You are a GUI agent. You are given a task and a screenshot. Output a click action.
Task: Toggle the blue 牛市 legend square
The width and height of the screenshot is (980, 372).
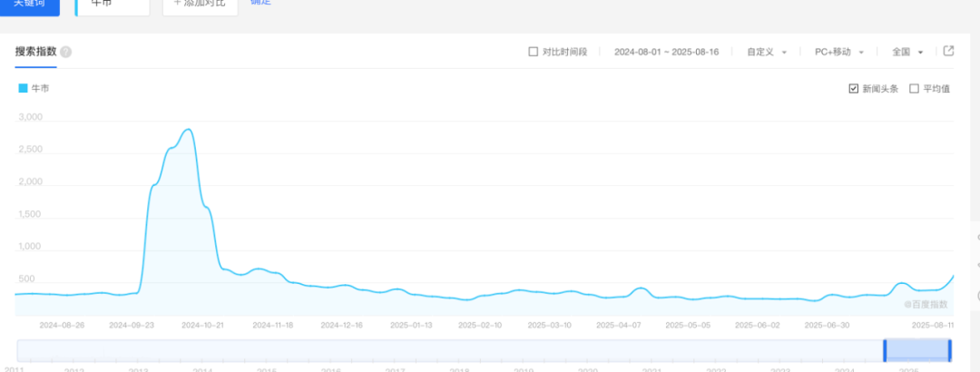pyautogui.click(x=23, y=89)
